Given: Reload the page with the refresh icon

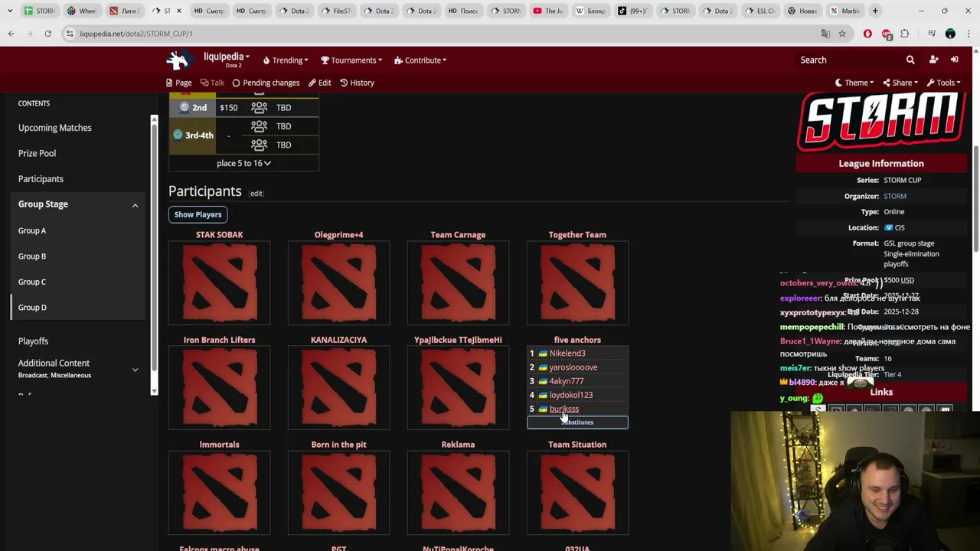Looking at the screenshot, I should [47, 34].
